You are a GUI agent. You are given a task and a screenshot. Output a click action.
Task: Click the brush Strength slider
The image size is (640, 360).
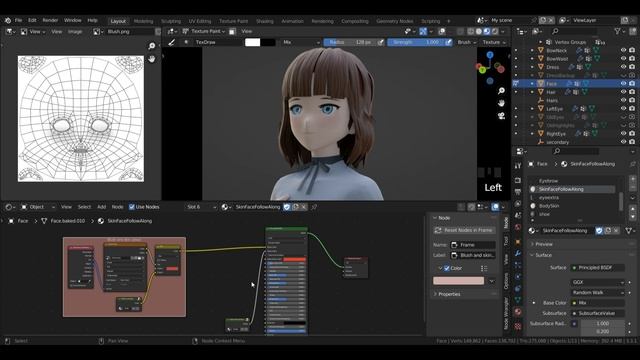point(416,42)
